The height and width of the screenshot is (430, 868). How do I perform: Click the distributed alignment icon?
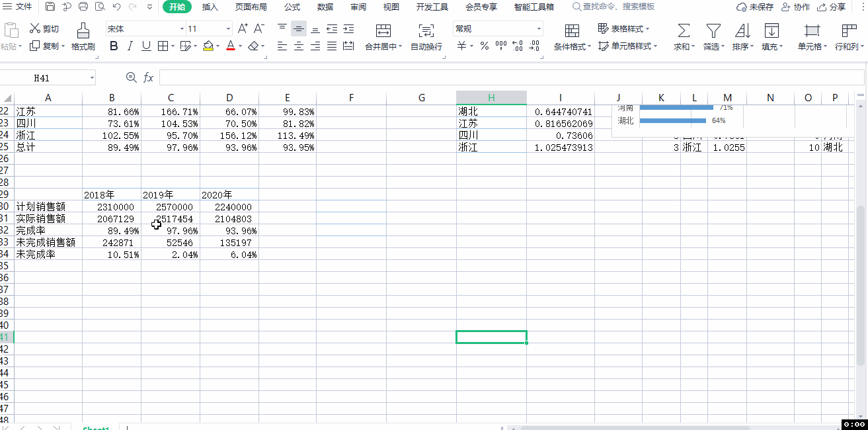(348, 46)
